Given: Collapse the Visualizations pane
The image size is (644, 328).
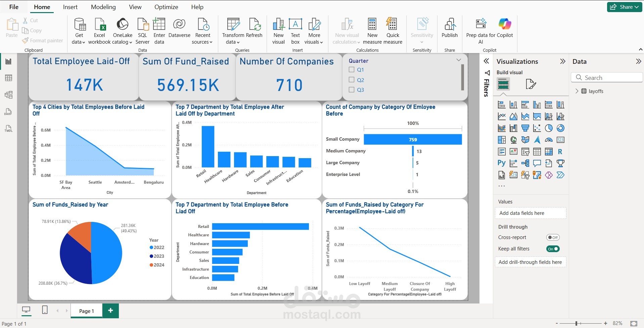Looking at the screenshot, I should click(x=562, y=61).
